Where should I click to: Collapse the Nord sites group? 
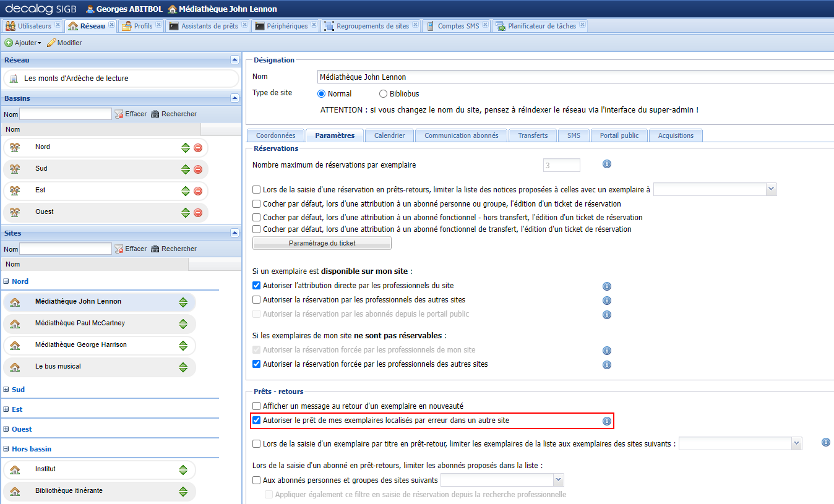coord(5,281)
